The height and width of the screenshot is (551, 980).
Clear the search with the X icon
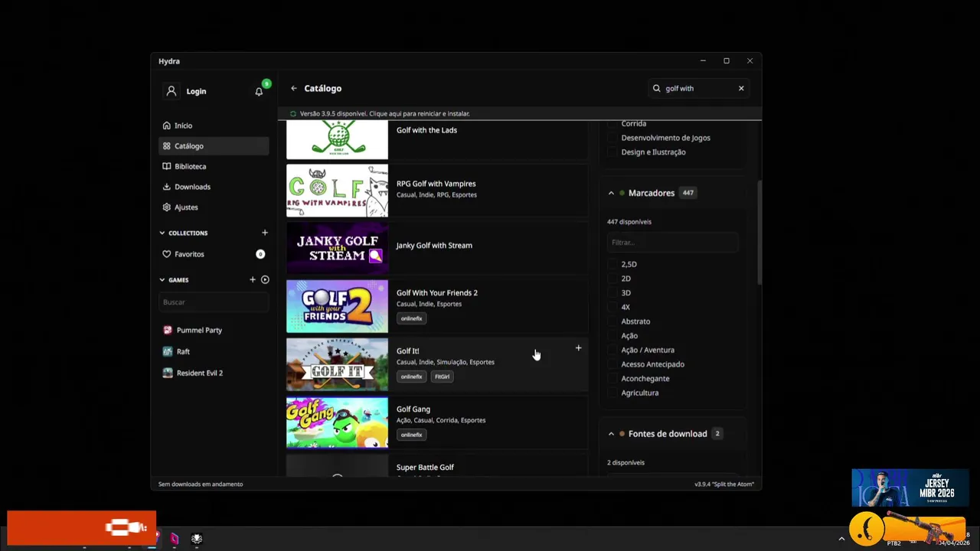741,88
